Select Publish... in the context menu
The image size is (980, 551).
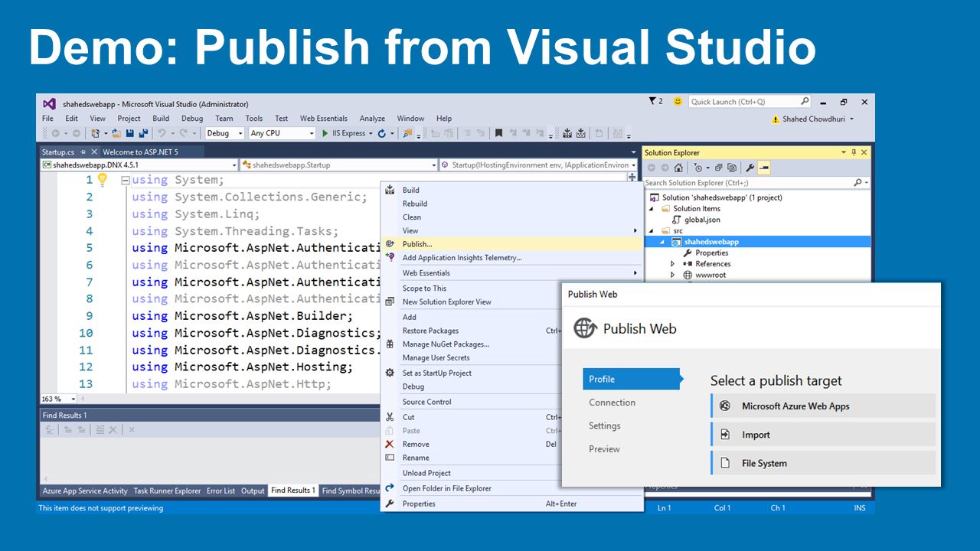[511, 244]
